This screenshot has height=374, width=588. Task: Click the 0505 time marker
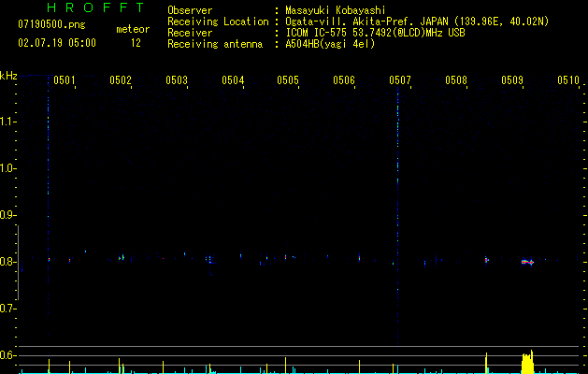(x=288, y=80)
